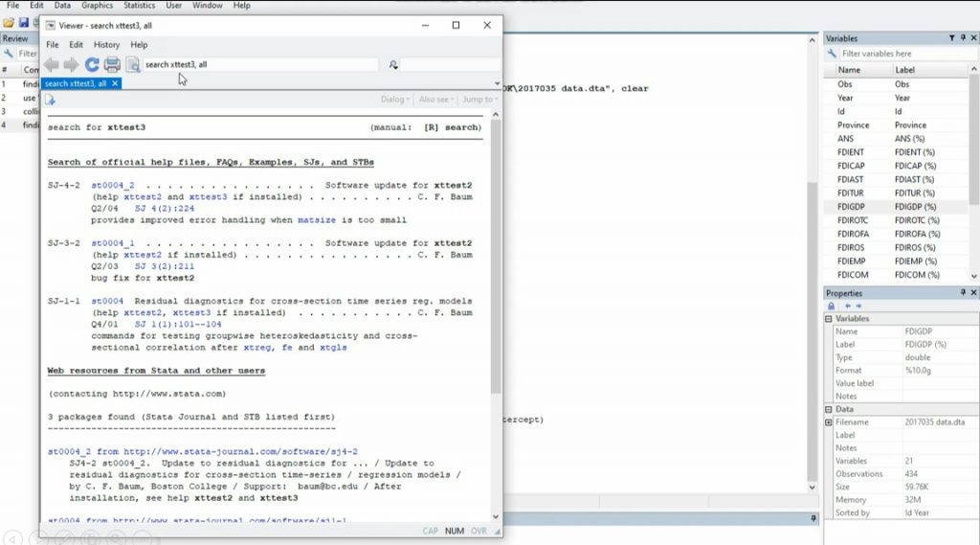
Task: Toggle the auto-hide pin on Properties panel
Action: (x=962, y=293)
